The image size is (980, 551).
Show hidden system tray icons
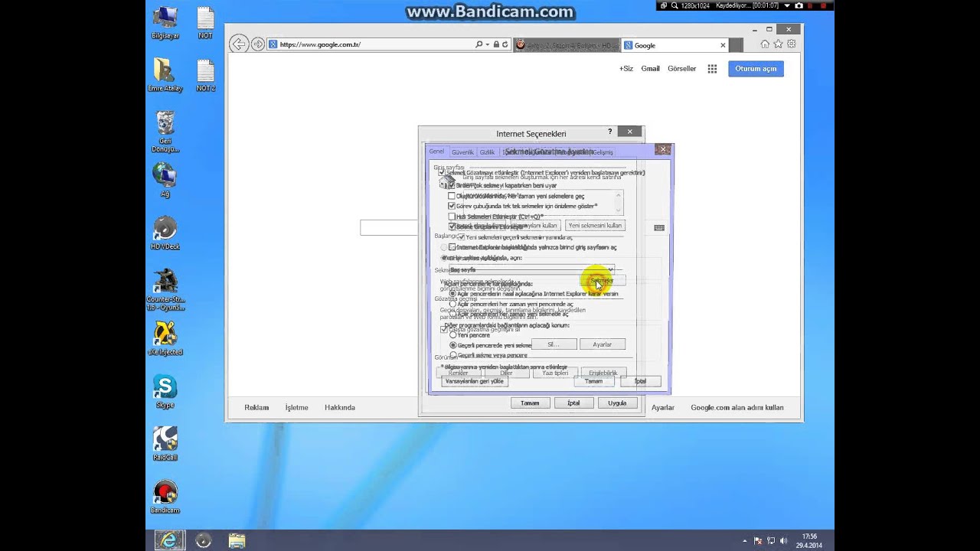click(x=744, y=541)
